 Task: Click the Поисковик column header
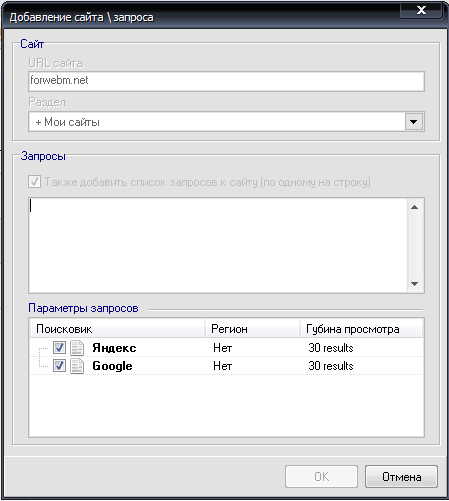tap(117, 329)
